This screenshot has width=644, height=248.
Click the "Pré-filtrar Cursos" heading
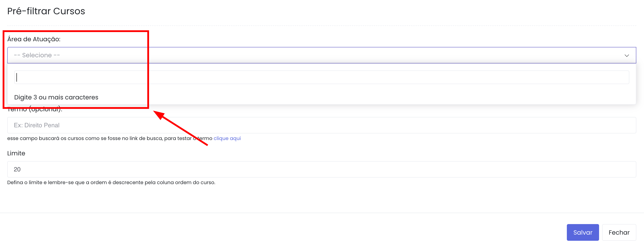46,11
